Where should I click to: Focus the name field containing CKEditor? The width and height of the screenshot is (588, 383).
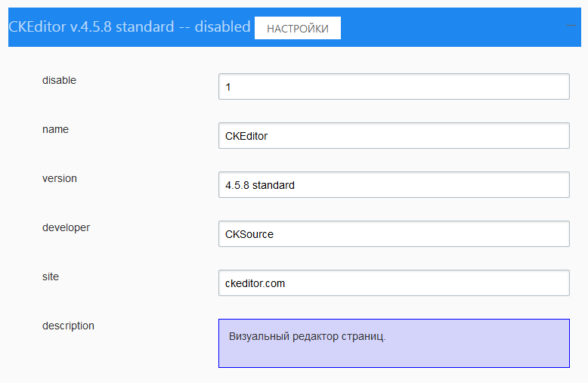394,136
